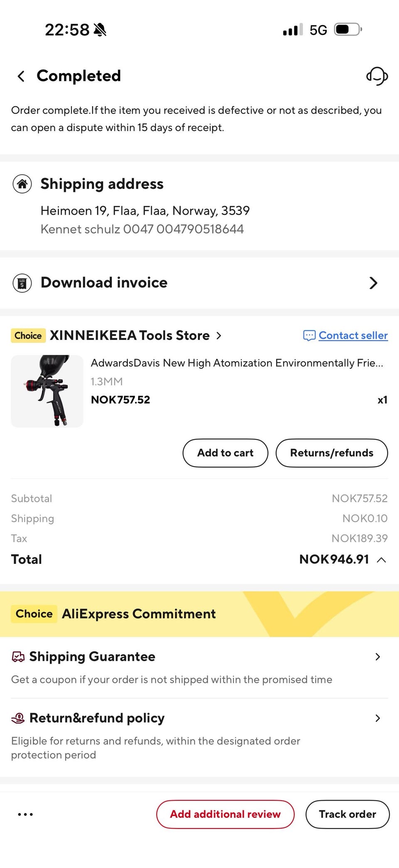Open the three-dots more options menu
This screenshot has height=868, width=399.
tap(25, 814)
